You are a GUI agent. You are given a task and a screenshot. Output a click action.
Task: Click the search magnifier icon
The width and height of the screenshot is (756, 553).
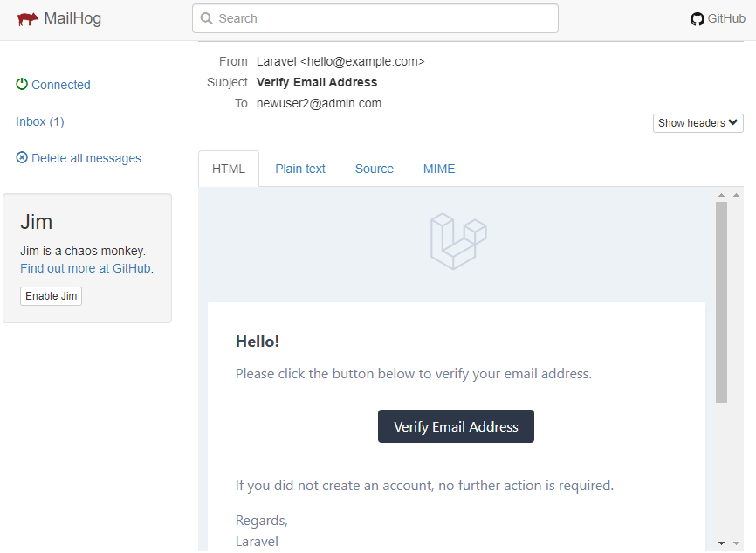pos(206,17)
